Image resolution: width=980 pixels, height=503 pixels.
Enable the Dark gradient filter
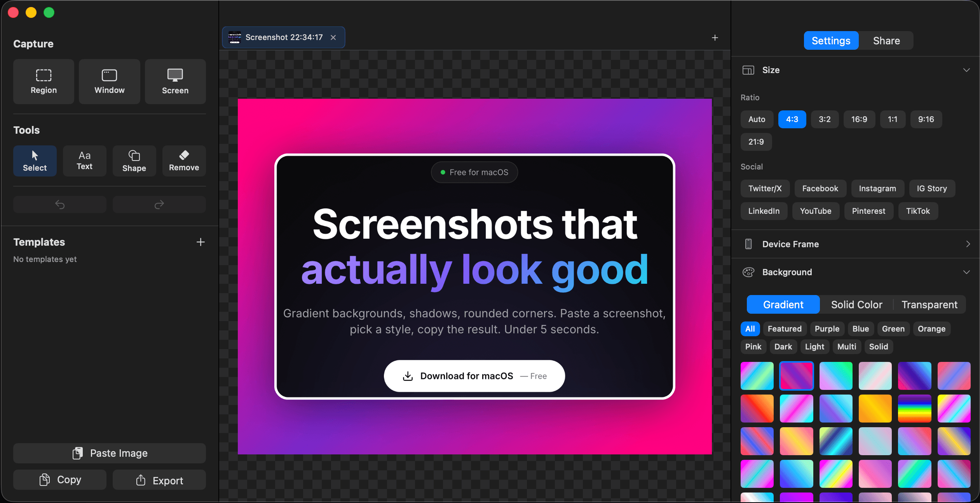point(783,347)
